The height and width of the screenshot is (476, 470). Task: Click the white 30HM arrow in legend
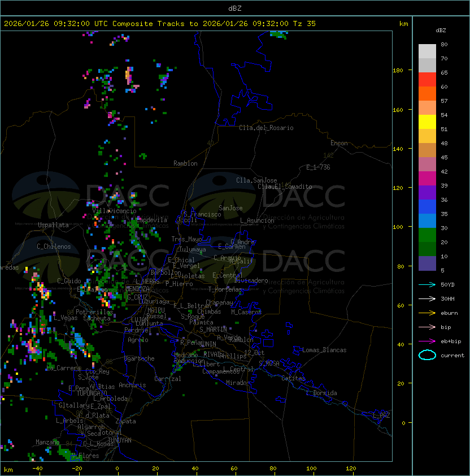point(427,298)
